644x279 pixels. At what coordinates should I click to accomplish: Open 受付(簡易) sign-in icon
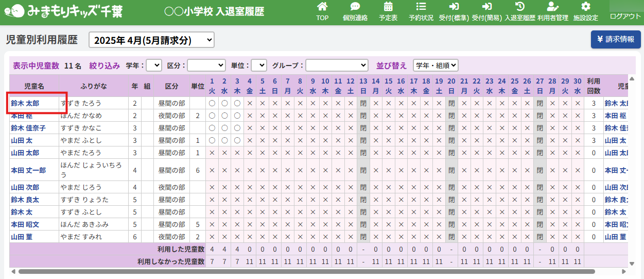coord(486,7)
